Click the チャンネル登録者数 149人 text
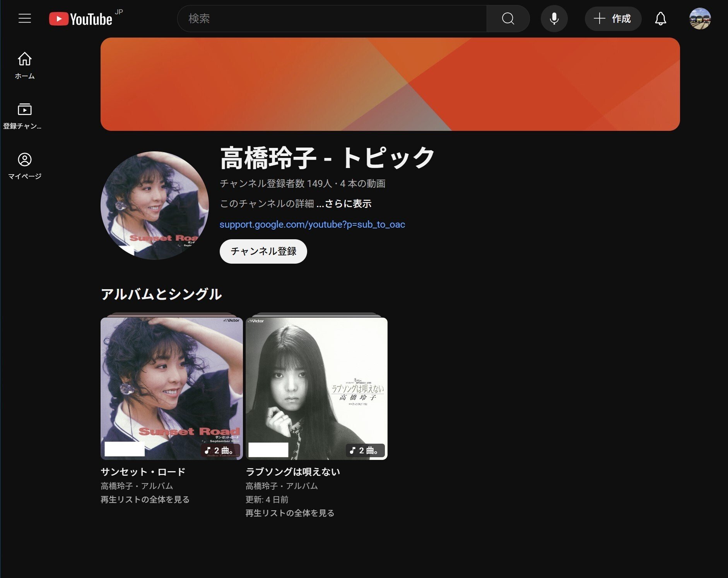 click(x=276, y=184)
